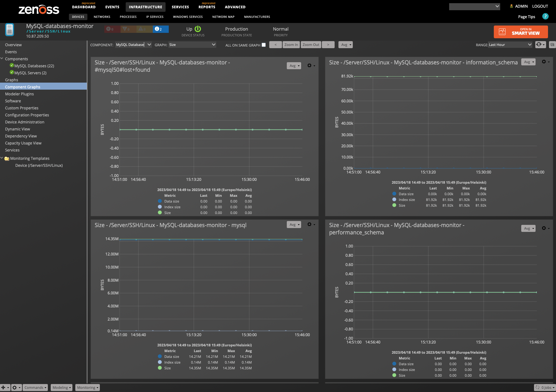Open the top-right search dropdown

point(474,6)
